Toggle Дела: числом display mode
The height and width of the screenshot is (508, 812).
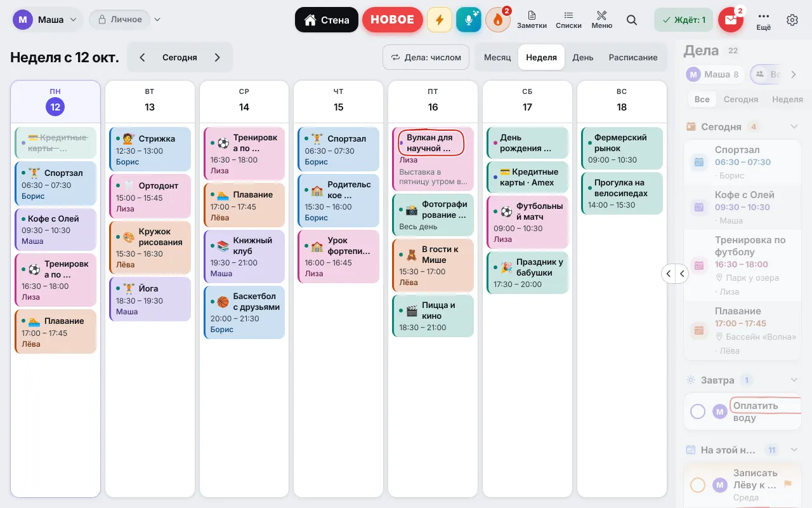point(426,57)
